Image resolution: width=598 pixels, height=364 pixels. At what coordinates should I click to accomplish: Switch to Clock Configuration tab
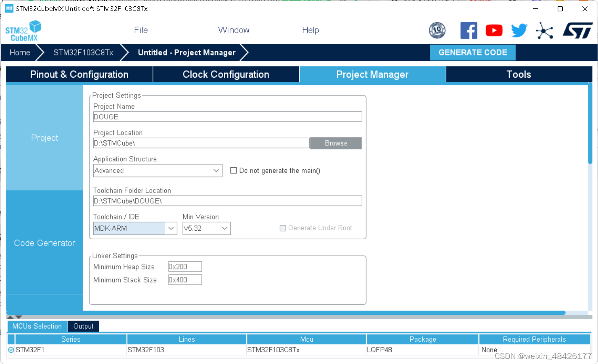click(226, 74)
